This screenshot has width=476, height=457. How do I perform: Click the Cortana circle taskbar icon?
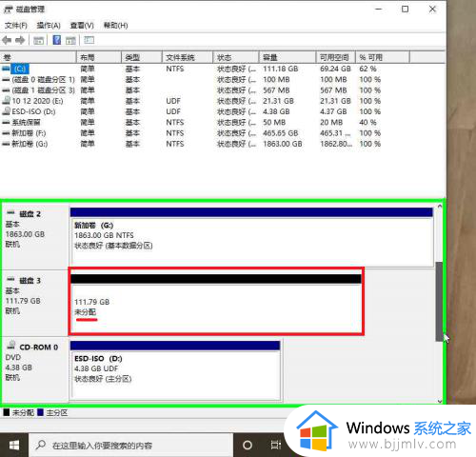[x=248, y=446]
